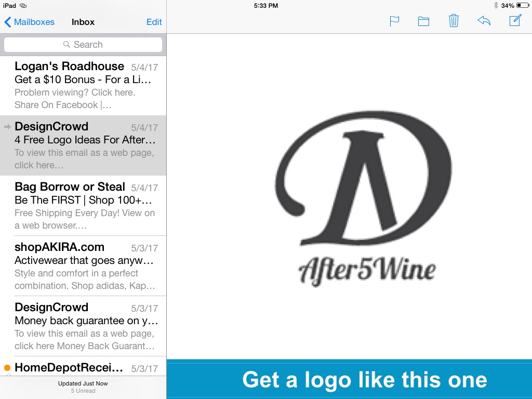Image resolution: width=532 pixels, height=399 pixels.
Task: Compose a new email message
Action: (515, 21)
